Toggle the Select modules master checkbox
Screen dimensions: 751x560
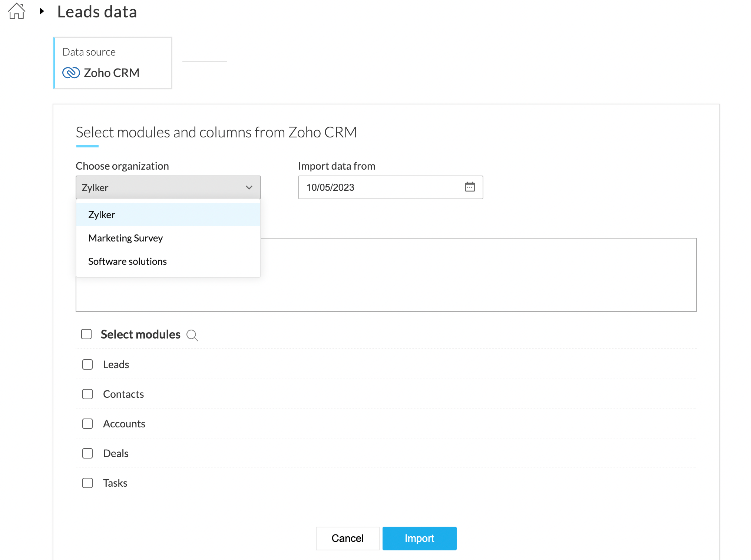pos(86,334)
